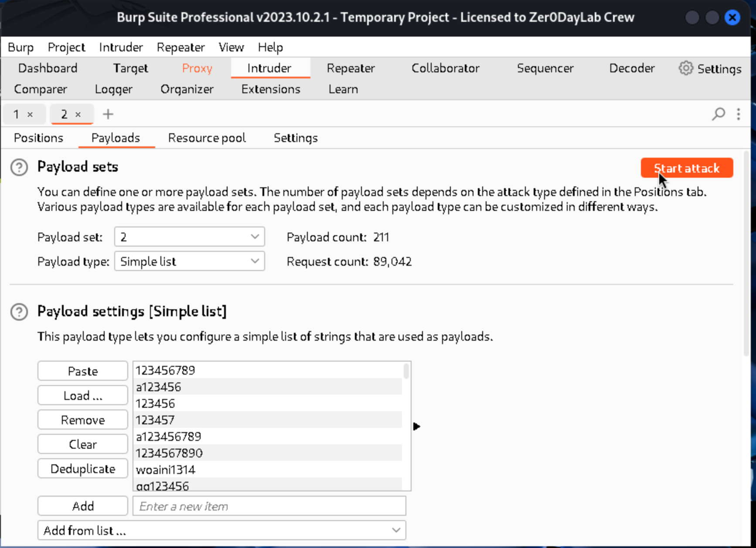Image resolution: width=756 pixels, height=548 pixels.
Task: Open the Comparer tab
Action: pyautogui.click(x=41, y=89)
